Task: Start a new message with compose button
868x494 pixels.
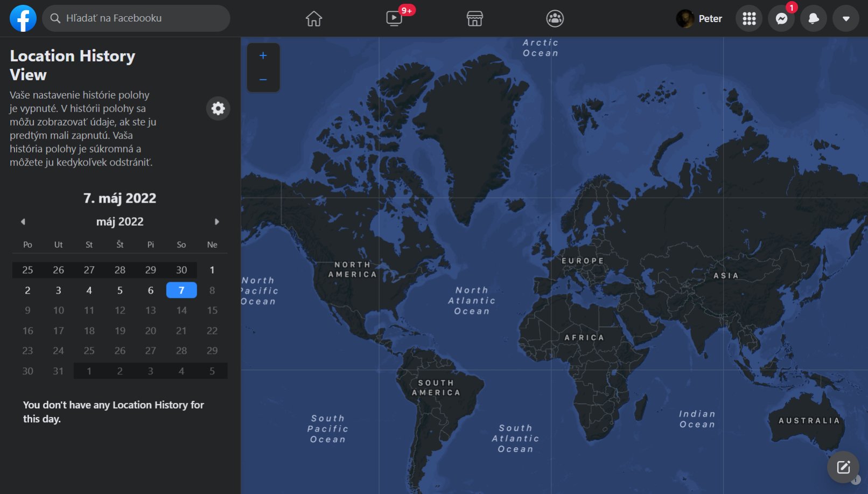Action: pos(843,467)
